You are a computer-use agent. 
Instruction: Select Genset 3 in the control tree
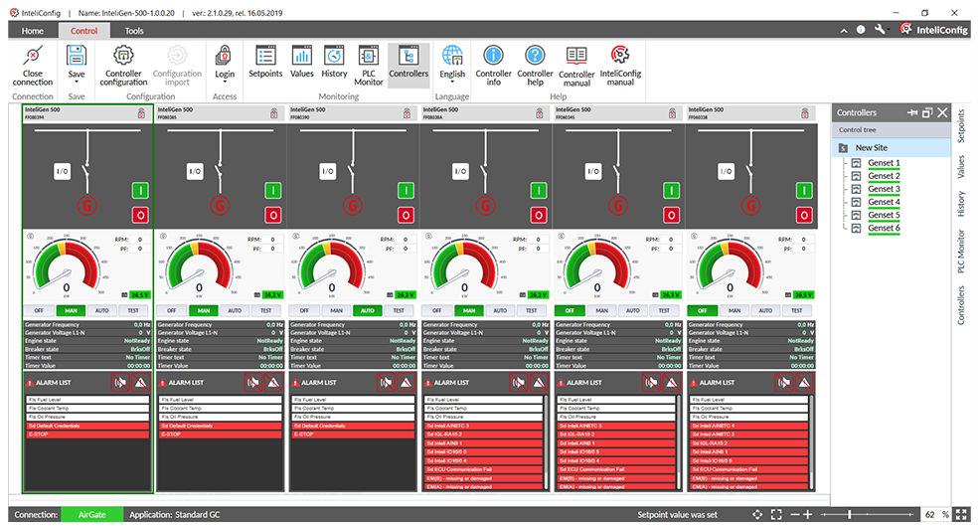884,189
